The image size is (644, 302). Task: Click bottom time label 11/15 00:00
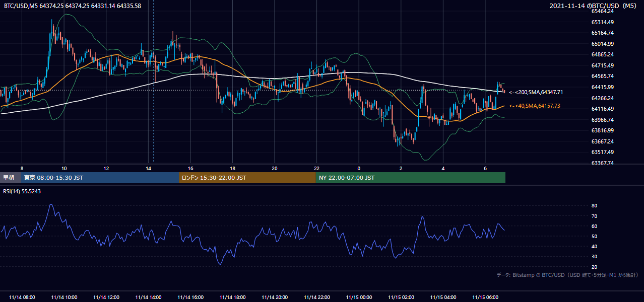pos(359,297)
